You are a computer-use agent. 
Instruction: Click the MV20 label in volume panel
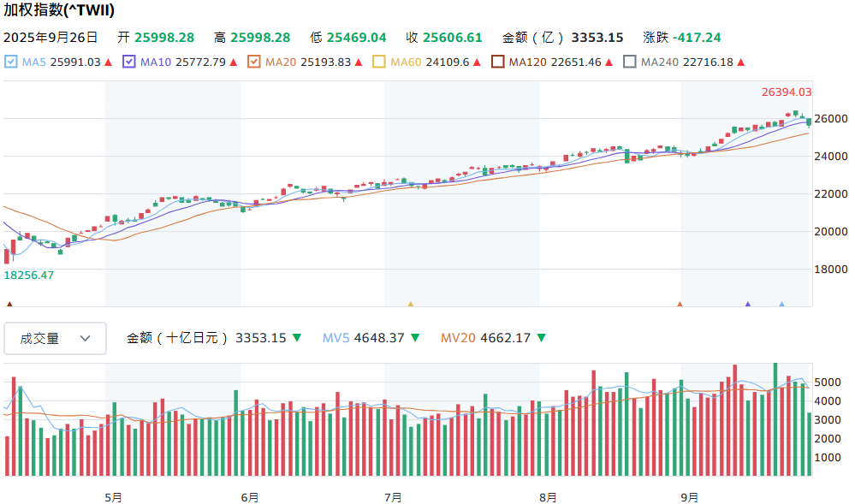458,338
